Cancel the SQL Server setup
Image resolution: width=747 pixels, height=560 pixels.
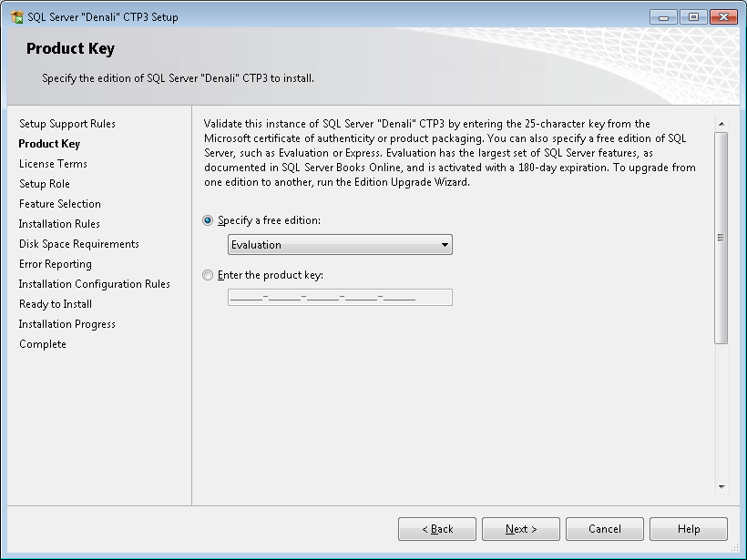pos(605,529)
